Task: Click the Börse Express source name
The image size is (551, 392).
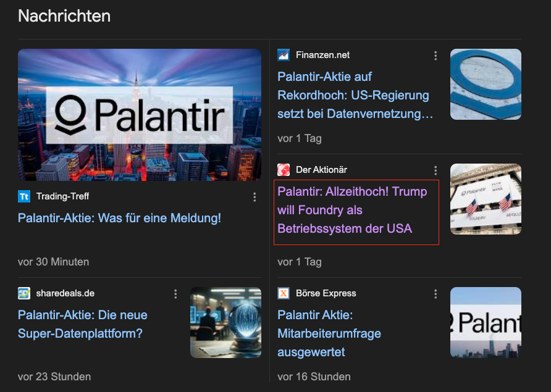Action: pyautogui.click(x=326, y=293)
